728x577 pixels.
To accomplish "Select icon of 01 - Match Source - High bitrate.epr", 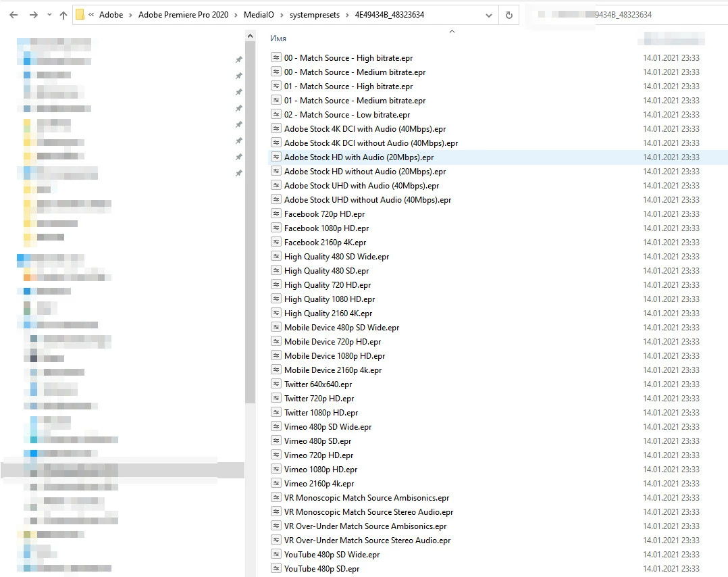I will (x=276, y=86).
